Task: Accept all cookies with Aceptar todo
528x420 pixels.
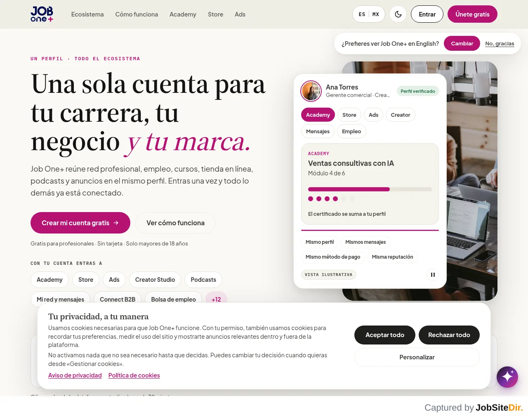Action: (385, 335)
